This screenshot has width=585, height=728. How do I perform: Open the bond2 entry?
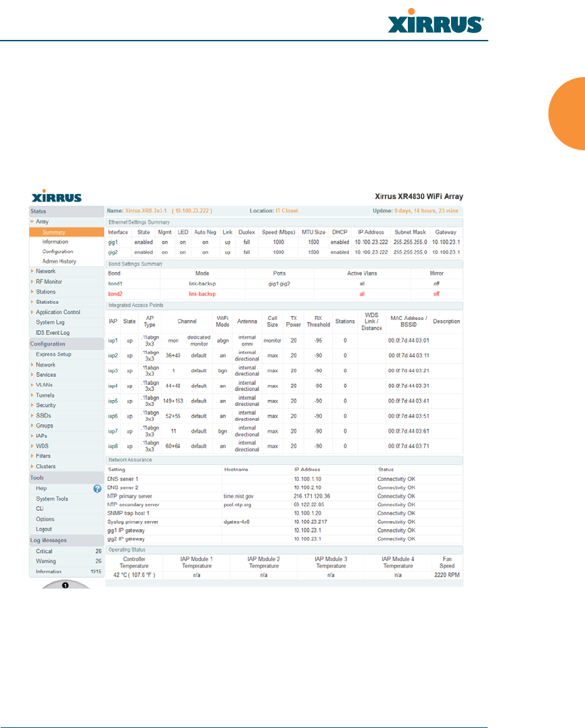pyautogui.click(x=115, y=294)
